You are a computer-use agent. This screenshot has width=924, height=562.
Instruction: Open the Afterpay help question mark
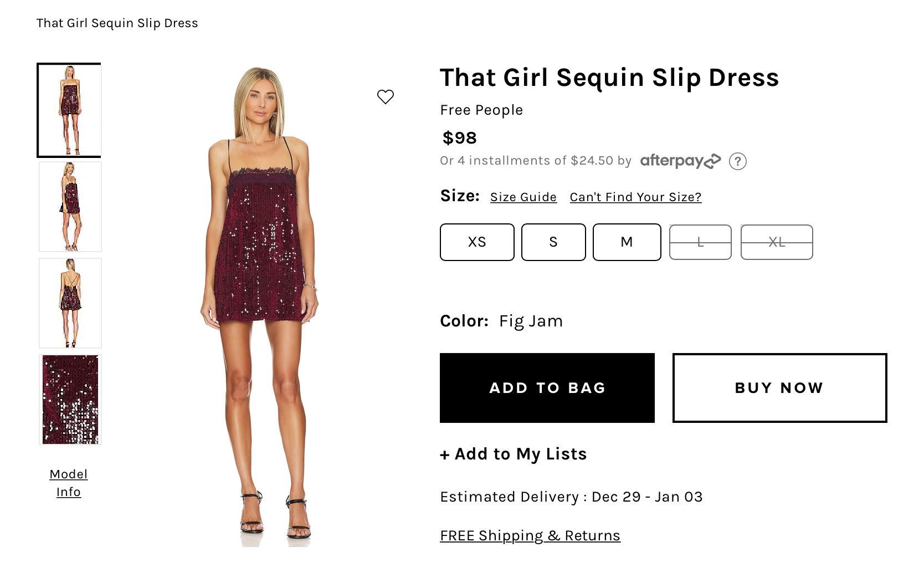737,161
